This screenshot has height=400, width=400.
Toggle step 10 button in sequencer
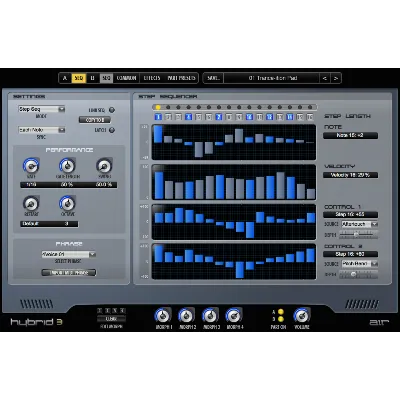click(249, 117)
